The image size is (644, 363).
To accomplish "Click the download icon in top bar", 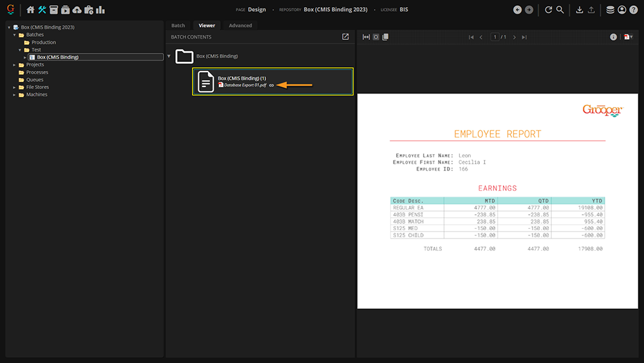I will click(580, 10).
